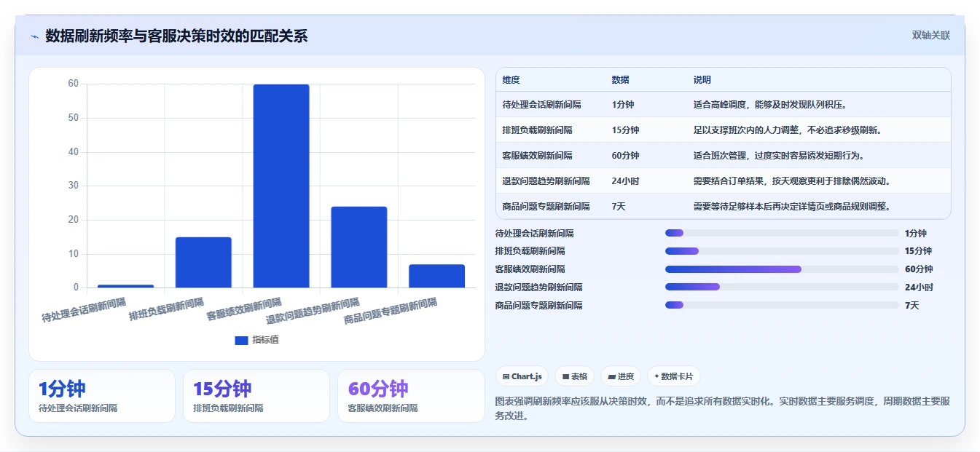The height and width of the screenshot is (452, 980).
Task: Click the 7天 value in the table
Action: point(619,206)
